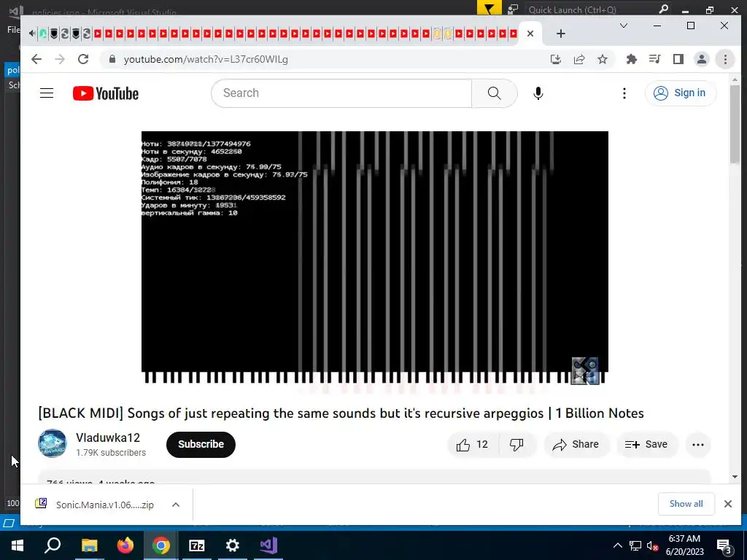The image size is (747, 560).
Task: Share this page using the address bar share icon
Action: (579, 59)
